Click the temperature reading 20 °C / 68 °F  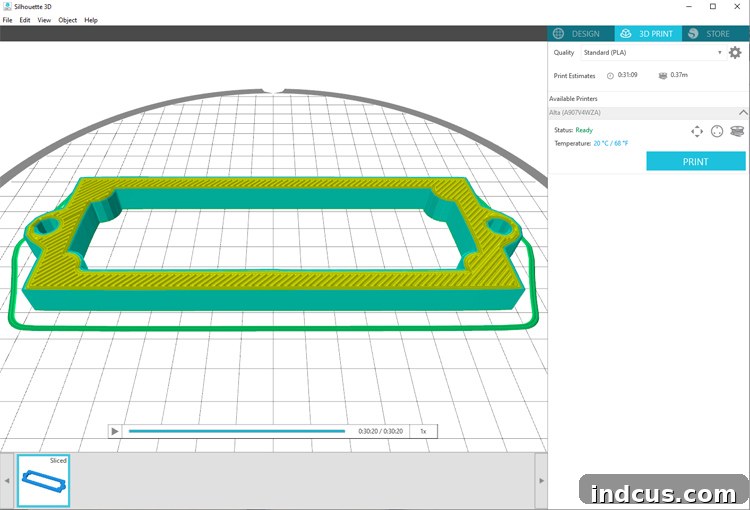pos(611,144)
